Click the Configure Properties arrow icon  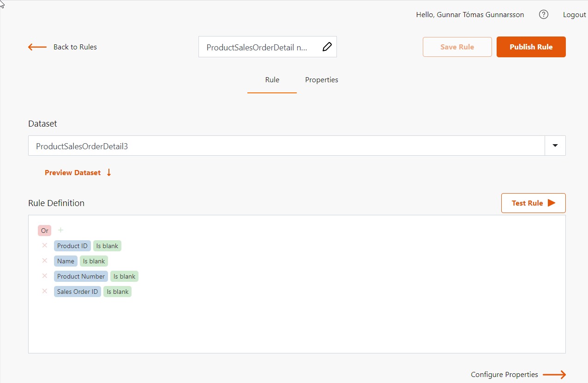tap(554, 375)
